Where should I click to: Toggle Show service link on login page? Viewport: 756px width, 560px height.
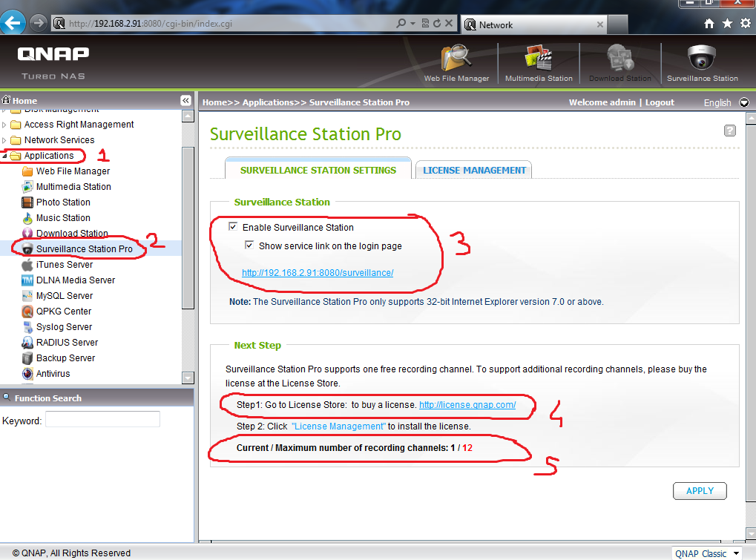tap(249, 245)
